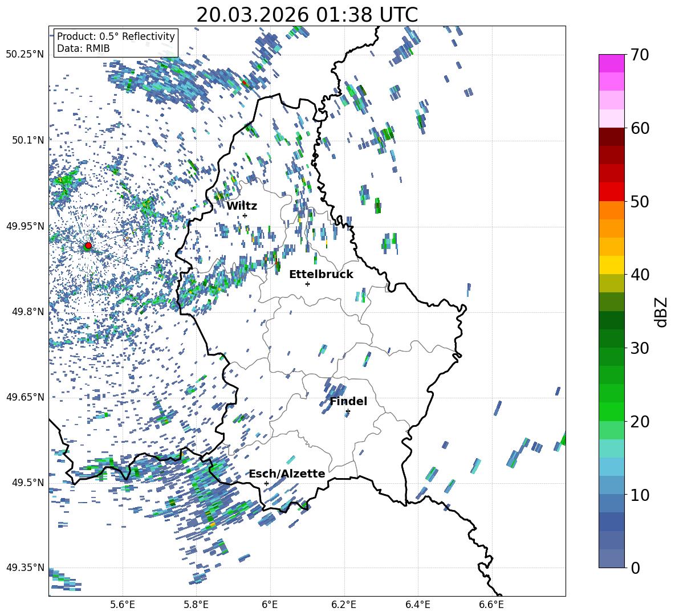The height and width of the screenshot is (616, 675).
Task: Pick the bright yellow swatch near 40 dBZ
Action: [612, 265]
